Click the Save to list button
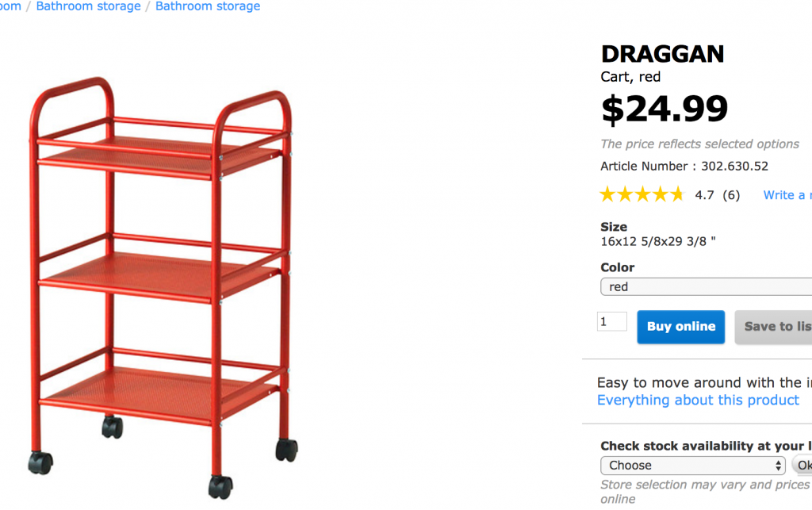The height and width of the screenshot is (510, 812). pyautogui.click(x=776, y=327)
